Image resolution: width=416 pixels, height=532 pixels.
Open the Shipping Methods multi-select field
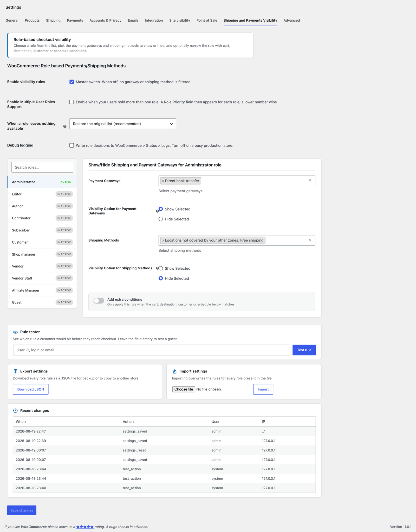pyautogui.click(x=237, y=240)
